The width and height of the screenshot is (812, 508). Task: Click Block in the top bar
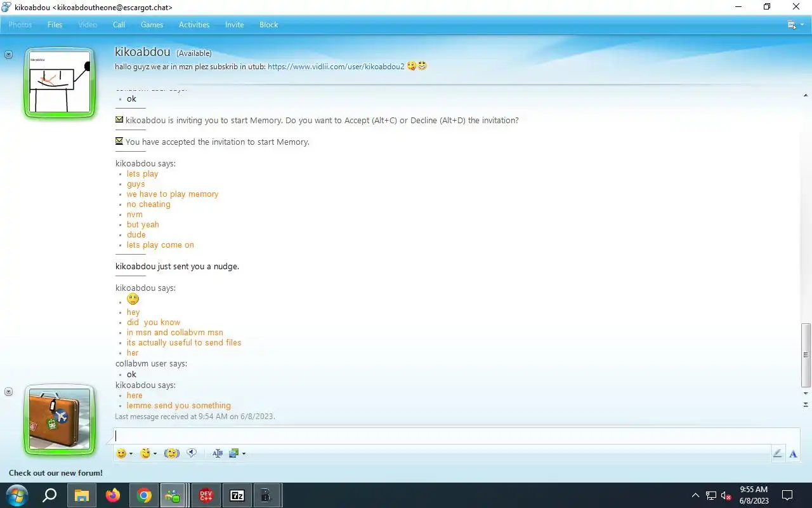point(269,25)
